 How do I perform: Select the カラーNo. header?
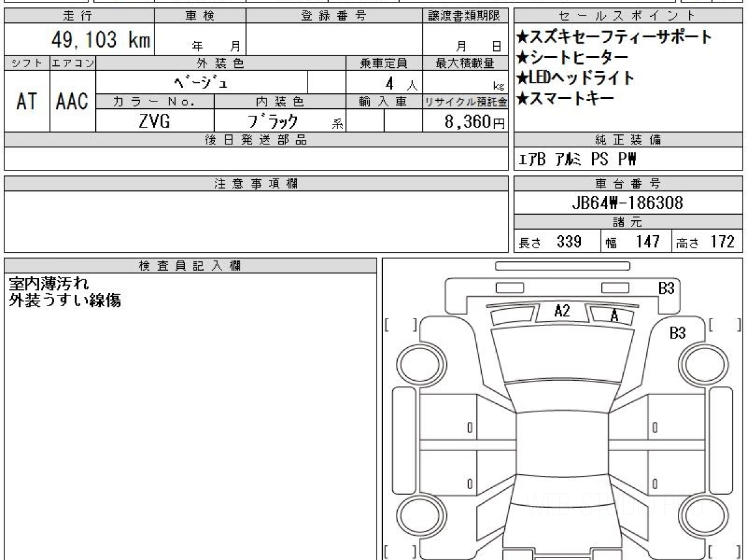point(155,101)
